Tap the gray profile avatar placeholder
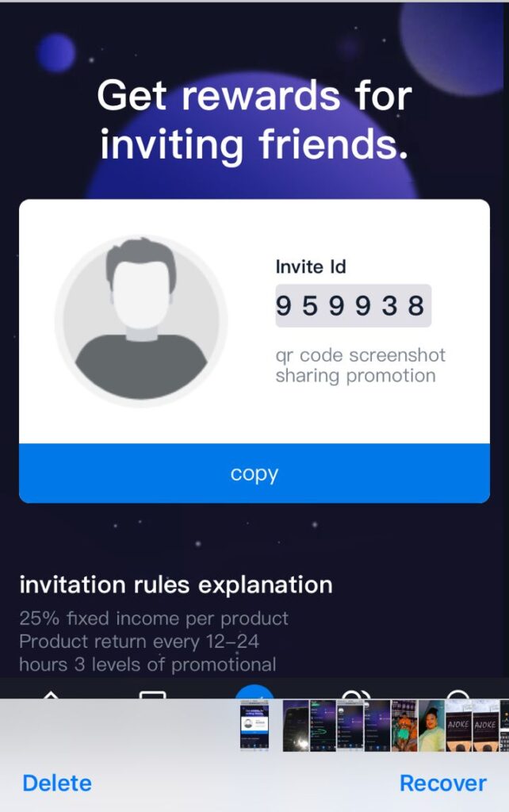The height and width of the screenshot is (812, 509). [x=141, y=321]
